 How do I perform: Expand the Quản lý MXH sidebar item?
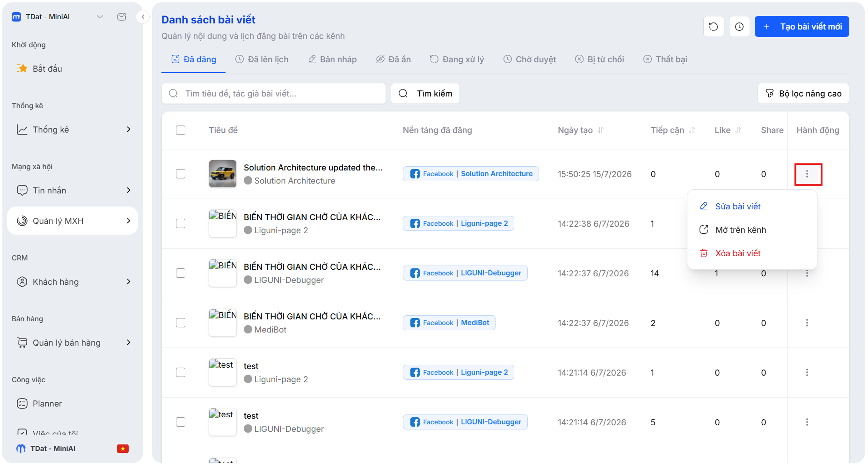[73, 221]
